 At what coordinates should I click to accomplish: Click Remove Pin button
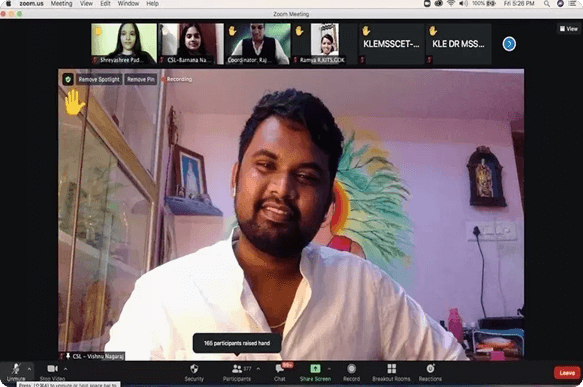141,79
